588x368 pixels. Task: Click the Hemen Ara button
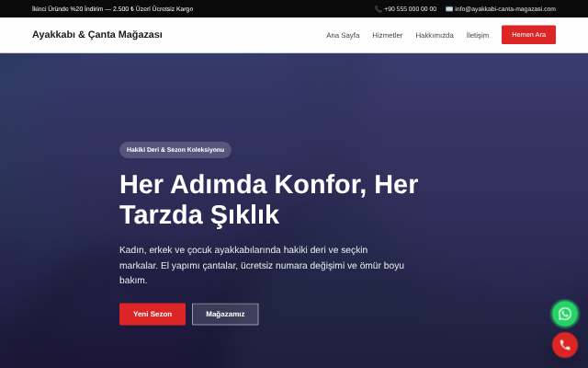[x=528, y=35]
